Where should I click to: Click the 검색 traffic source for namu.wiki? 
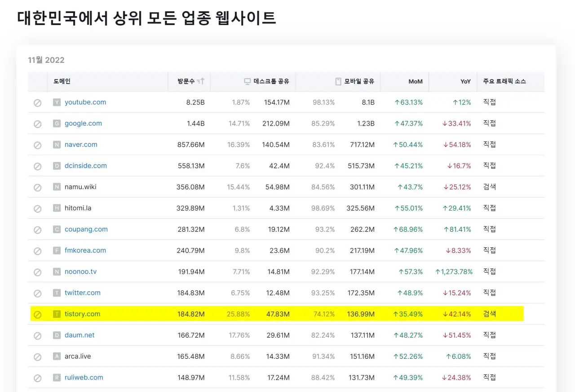point(490,186)
